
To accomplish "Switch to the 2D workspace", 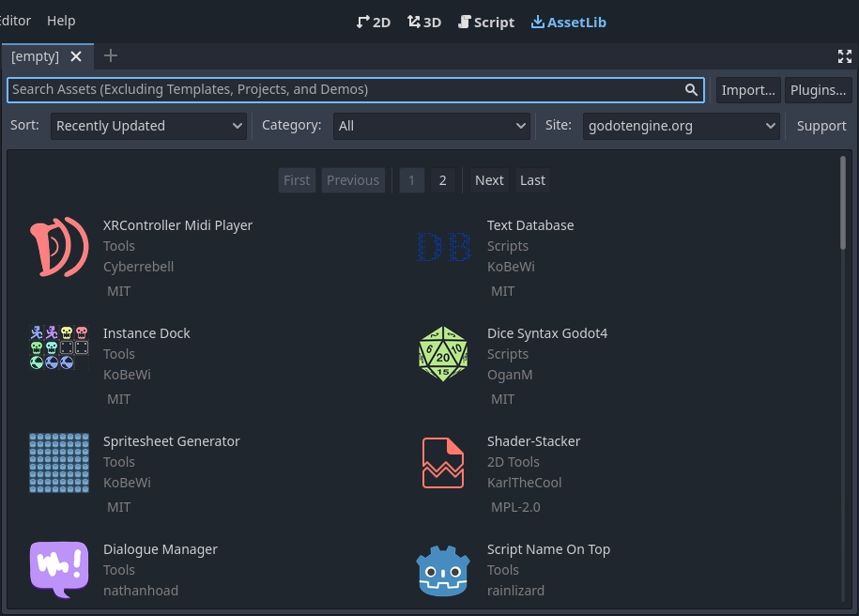I will coord(374,22).
